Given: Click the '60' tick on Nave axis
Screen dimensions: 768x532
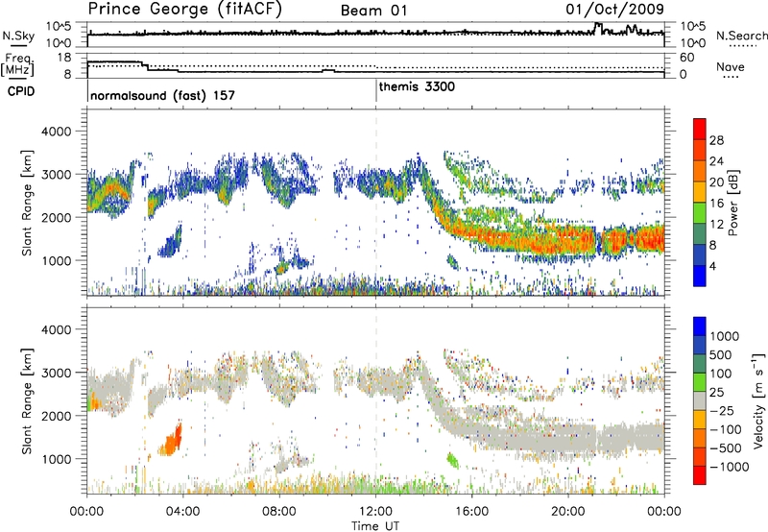Looking at the screenshot, I should point(687,57).
